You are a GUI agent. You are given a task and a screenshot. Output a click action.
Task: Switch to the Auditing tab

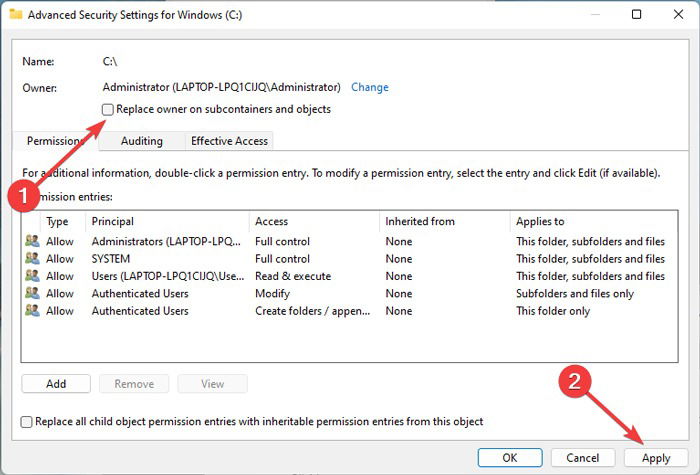click(142, 141)
